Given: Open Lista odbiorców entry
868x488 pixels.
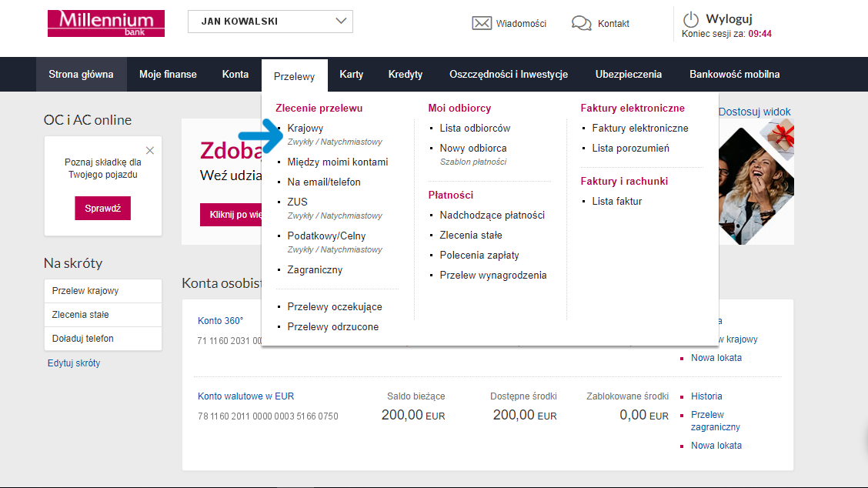Looking at the screenshot, I should tap(475, 128).
